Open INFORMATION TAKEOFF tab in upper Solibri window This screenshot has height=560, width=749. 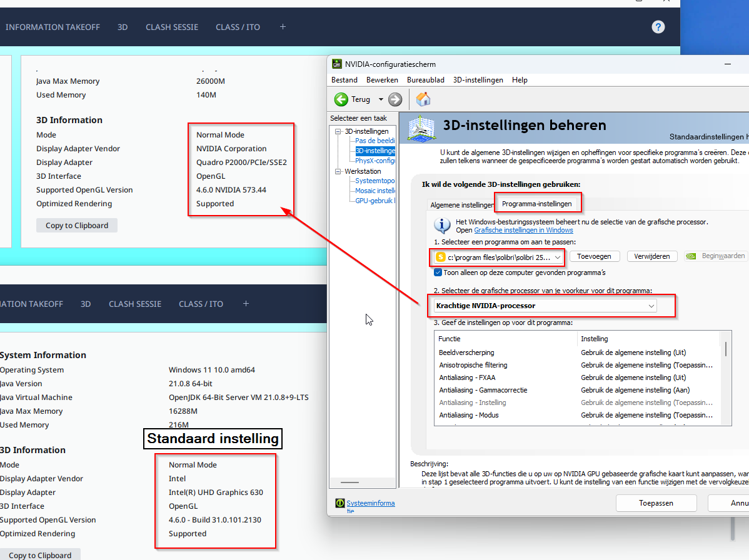point(53,27)
